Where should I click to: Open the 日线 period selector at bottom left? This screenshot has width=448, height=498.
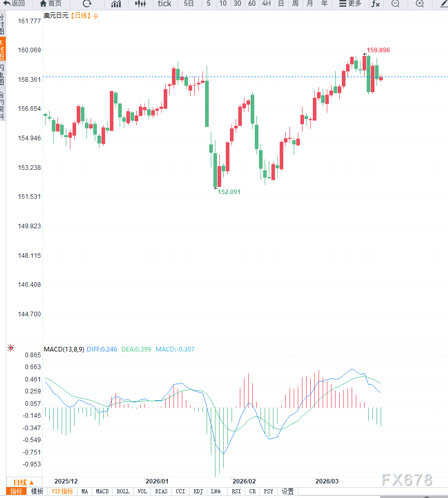point(23,482)
